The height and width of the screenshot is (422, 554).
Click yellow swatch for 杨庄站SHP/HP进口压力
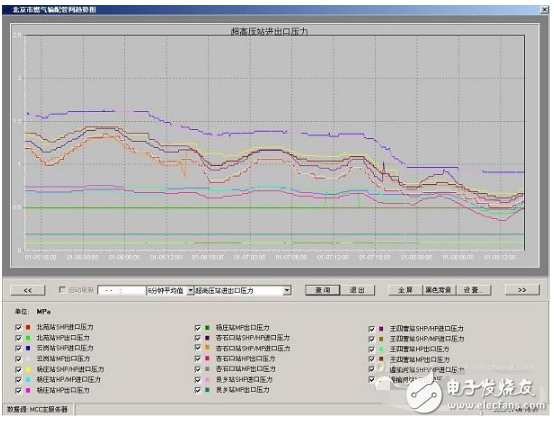[x=28, y=370]
